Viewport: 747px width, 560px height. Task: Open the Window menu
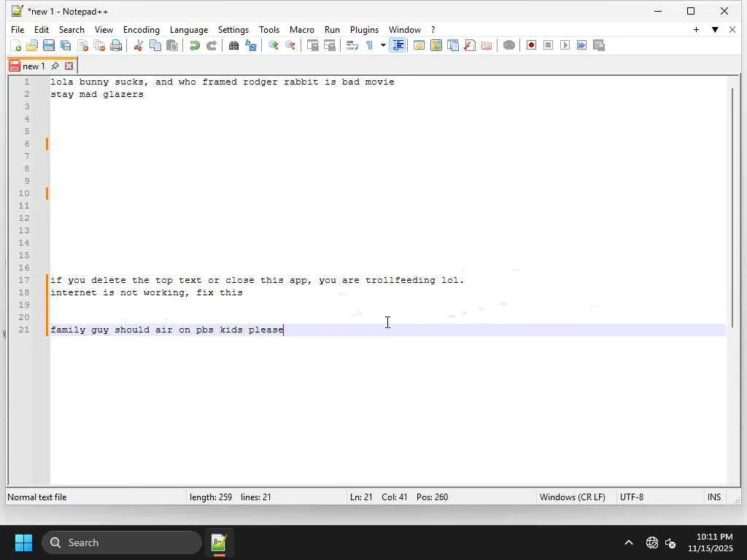404,29
